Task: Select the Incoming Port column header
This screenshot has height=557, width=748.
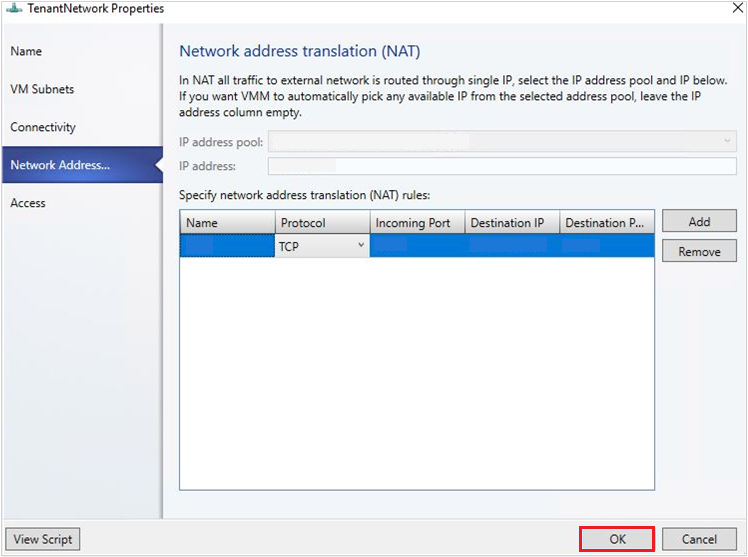Action: 417,223
